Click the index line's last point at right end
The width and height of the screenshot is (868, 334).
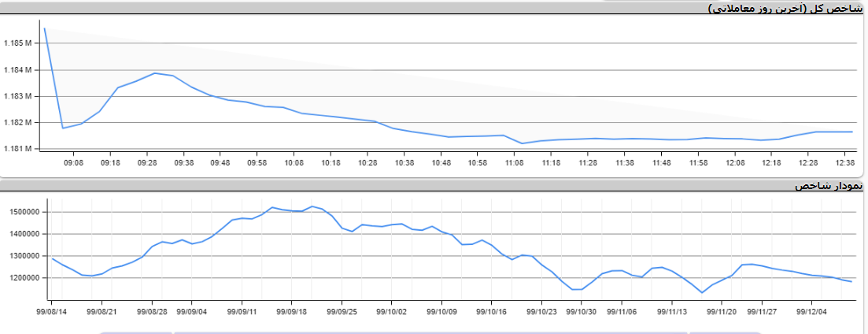click(x=851, y=281)
